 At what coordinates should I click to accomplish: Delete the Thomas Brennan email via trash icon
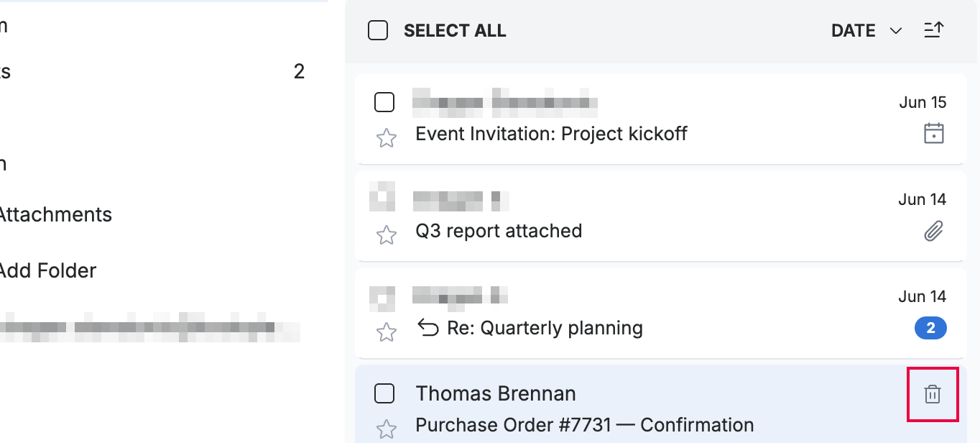(933, 394)
